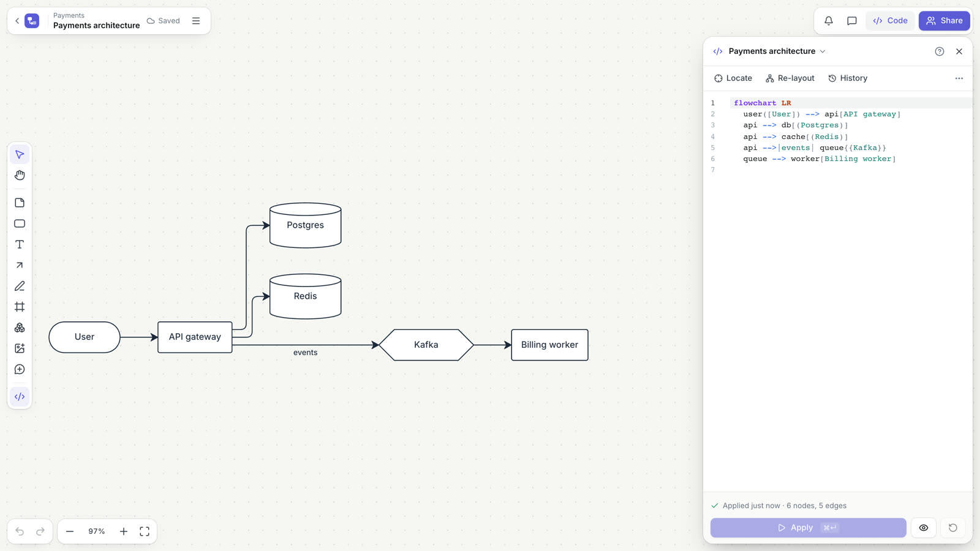Go back using the left chevron

pos(17,21)
